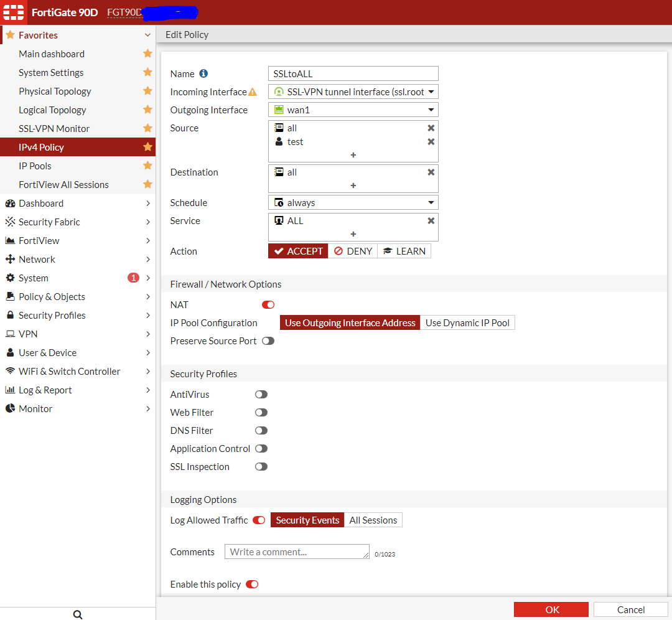Open the FortiView menu
Screen dimensions: 672x620
[78, 240]
